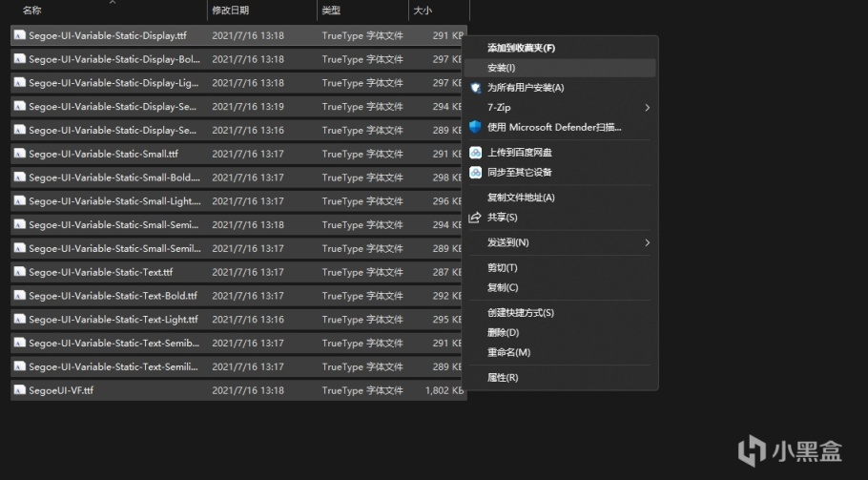Click the file icon of Segoe-UI-Variable-Static-Text-Light.ttf
The height and width of the screenshot is (480, 868).
[x=20, y=320]
